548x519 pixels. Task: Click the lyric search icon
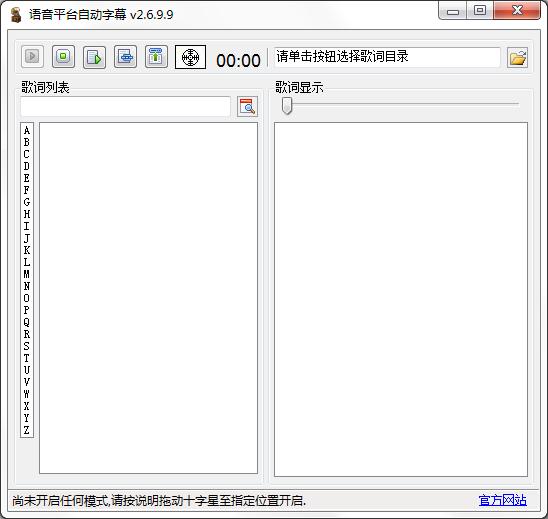(x=247, y=106)
